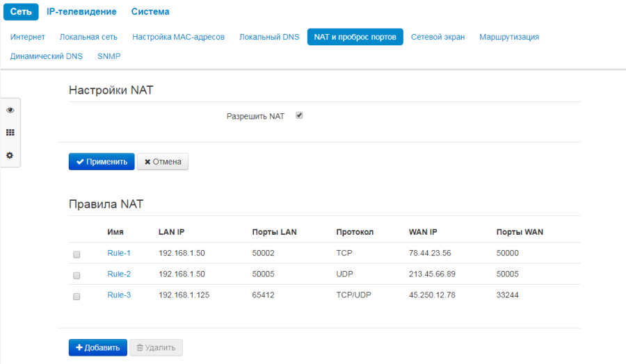Click the eye icon in left sidebar
626x364 pixels.
pyautogui.click(x=10, y=110)
